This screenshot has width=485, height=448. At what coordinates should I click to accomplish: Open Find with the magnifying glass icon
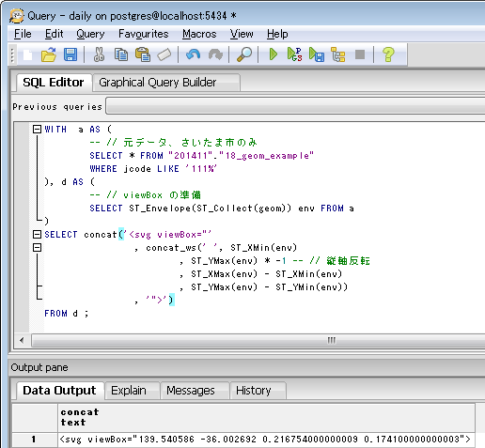[244, 54]
